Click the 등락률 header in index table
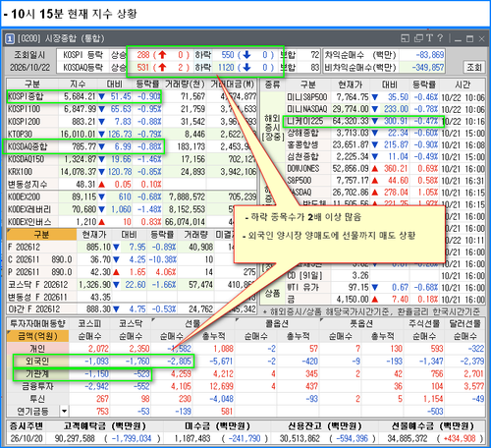The height and width of the screenshot is (448, 491). pyautogui.click(x=147, y=84)
